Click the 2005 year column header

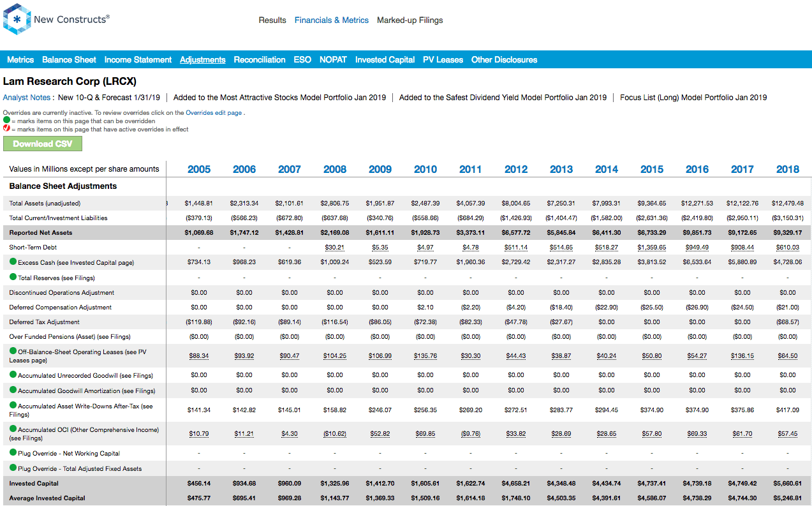click(199, 169)
